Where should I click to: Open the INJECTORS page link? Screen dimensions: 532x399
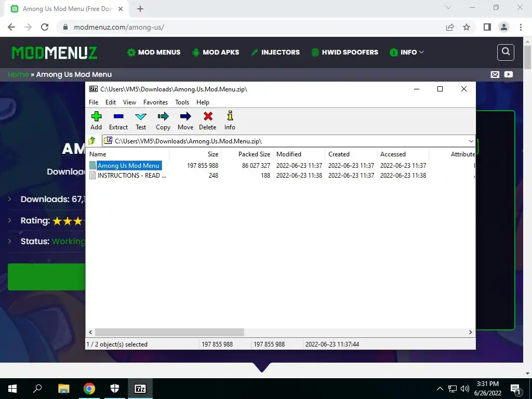click(275, 52)
